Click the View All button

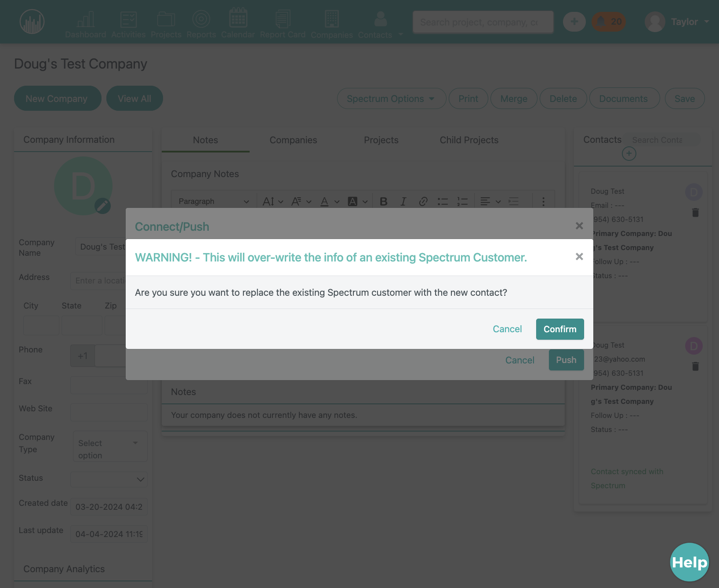(x=134, y=98)
